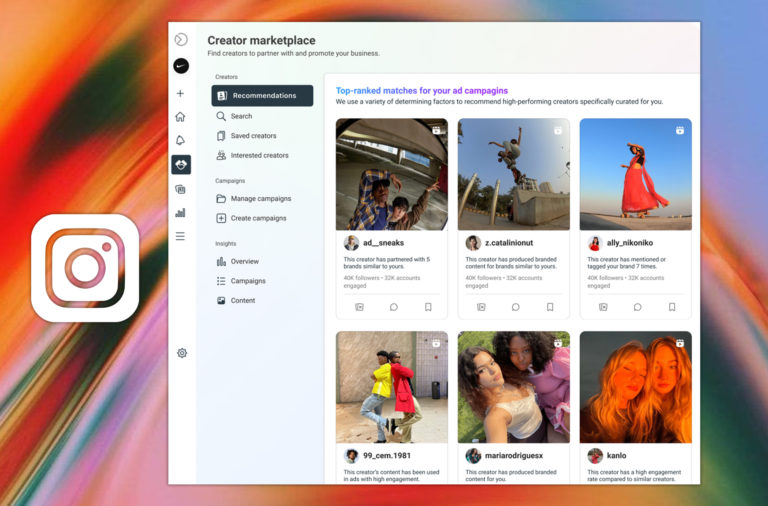
Task: View reels icon on z.catalinionut card
Action: tap(481, 307)
